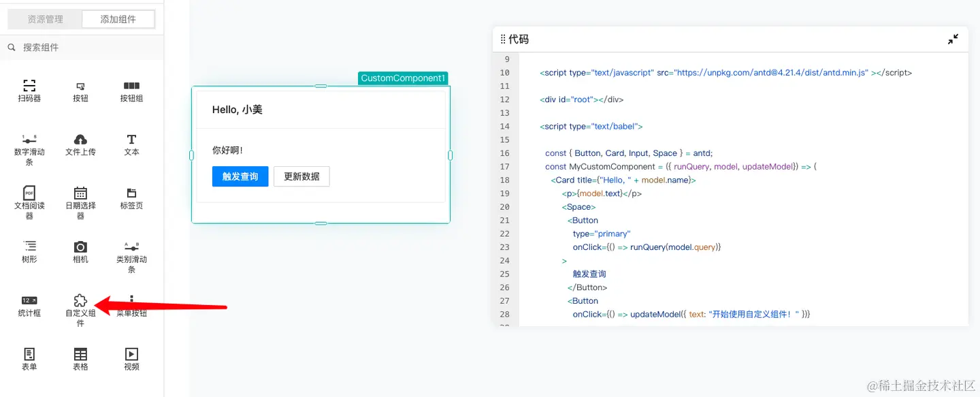Click the 代码 panel title
The width and height of the screenshot is (980, 397).
pos(519,39)
